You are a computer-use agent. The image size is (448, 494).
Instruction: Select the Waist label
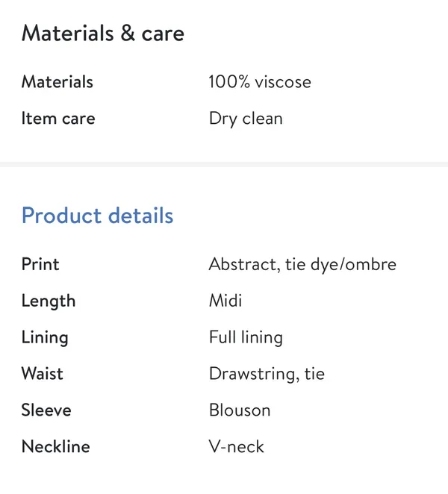click(x=43, y=374)
